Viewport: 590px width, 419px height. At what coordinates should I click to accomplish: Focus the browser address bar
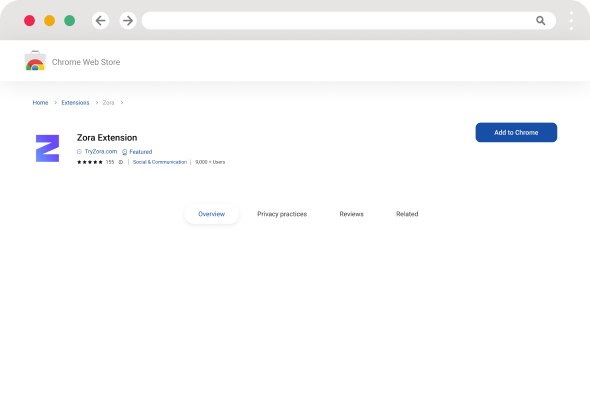tap(348, 20)
